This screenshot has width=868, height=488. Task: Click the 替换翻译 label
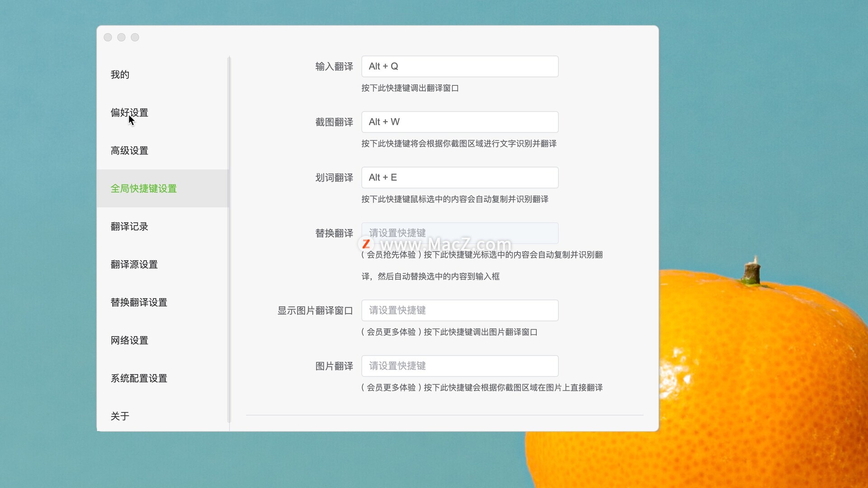pyautogui.click(x=334, y=233)
